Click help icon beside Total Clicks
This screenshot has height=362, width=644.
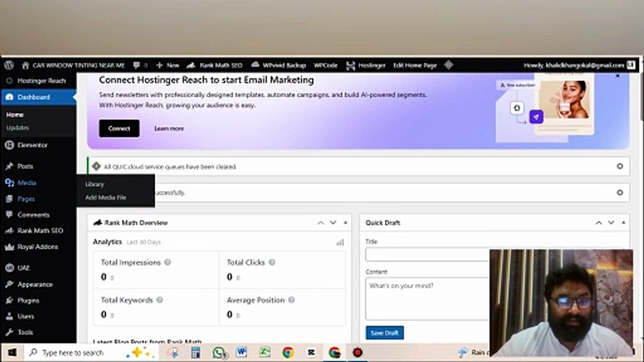272,262
